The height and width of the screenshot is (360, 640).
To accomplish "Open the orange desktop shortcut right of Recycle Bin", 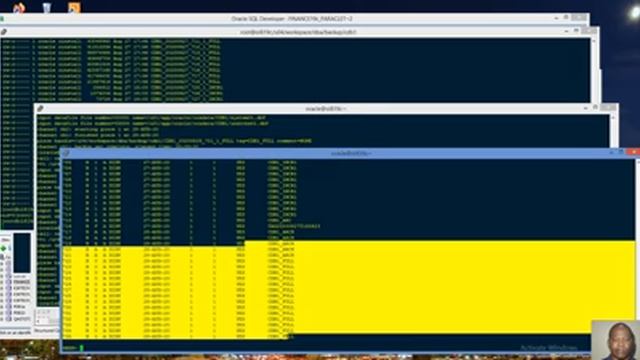I will [74, 7].
